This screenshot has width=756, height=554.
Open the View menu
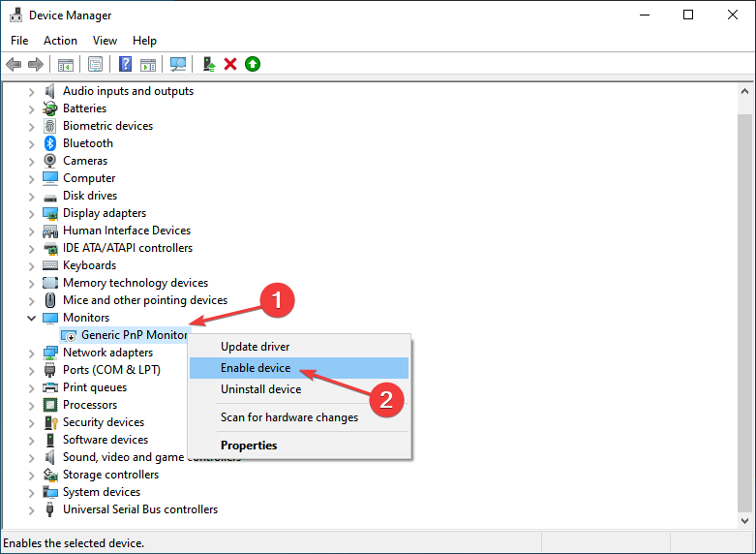[x=105, y=41]
